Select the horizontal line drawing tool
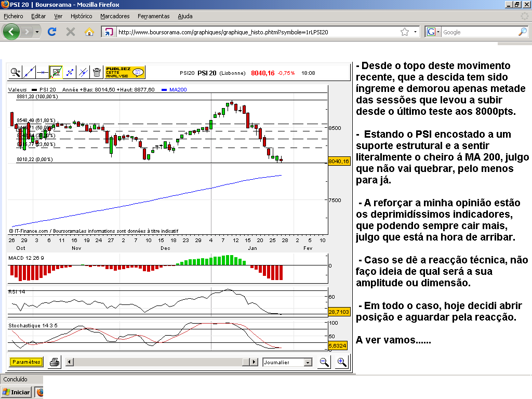 tap(43, 72)
